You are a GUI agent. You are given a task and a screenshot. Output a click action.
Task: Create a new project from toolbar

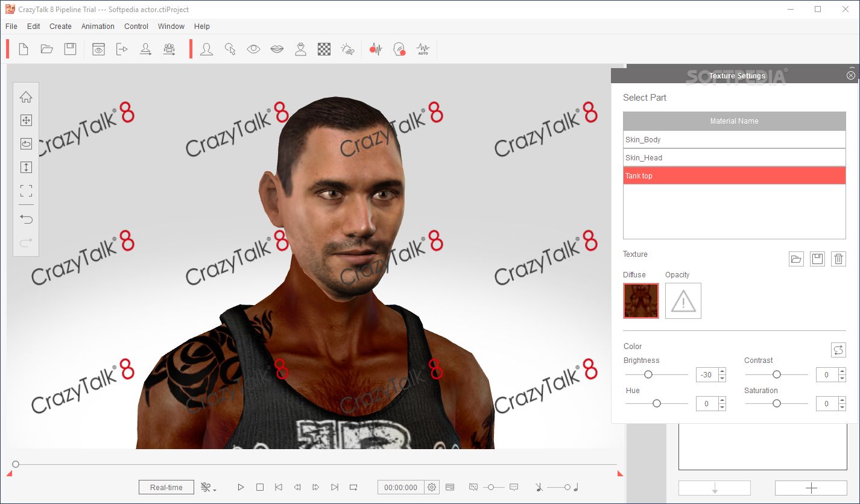pyautogui.click(x=24, y=49)
